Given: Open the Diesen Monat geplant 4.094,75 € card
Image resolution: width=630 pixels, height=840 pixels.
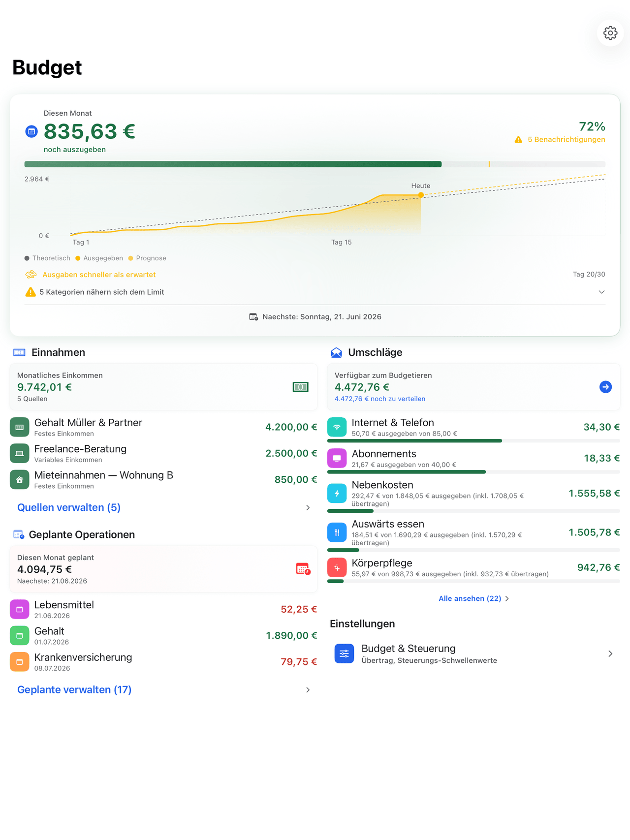Looking at the screenshot, I should [163, 569].
